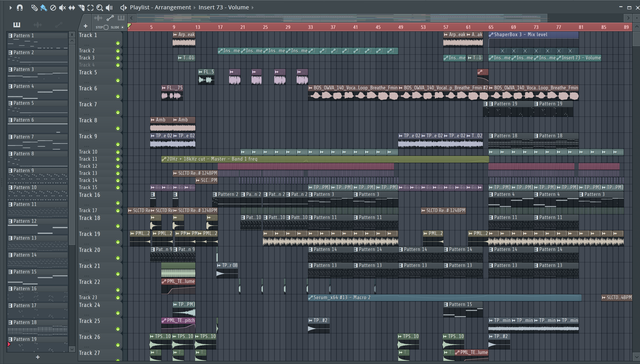
Task: Mute Track 1 using its green LED
Action: point(118,43)
